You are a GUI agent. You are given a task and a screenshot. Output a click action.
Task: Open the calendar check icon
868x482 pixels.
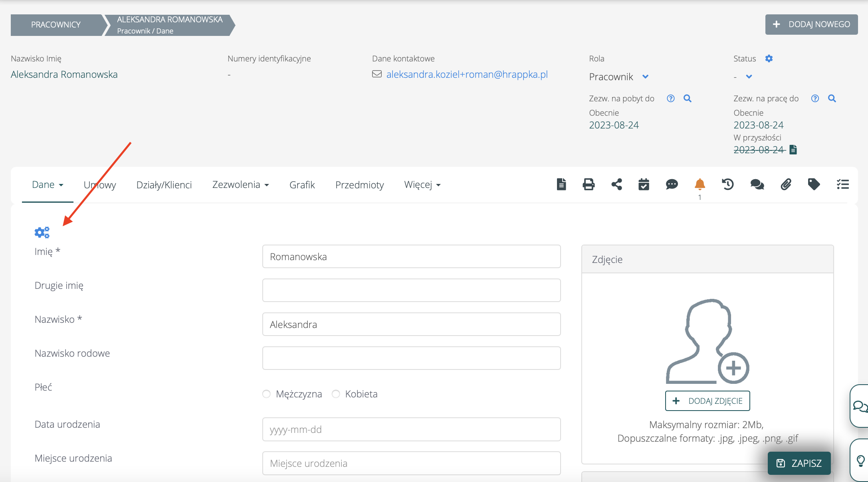[644, 184]
